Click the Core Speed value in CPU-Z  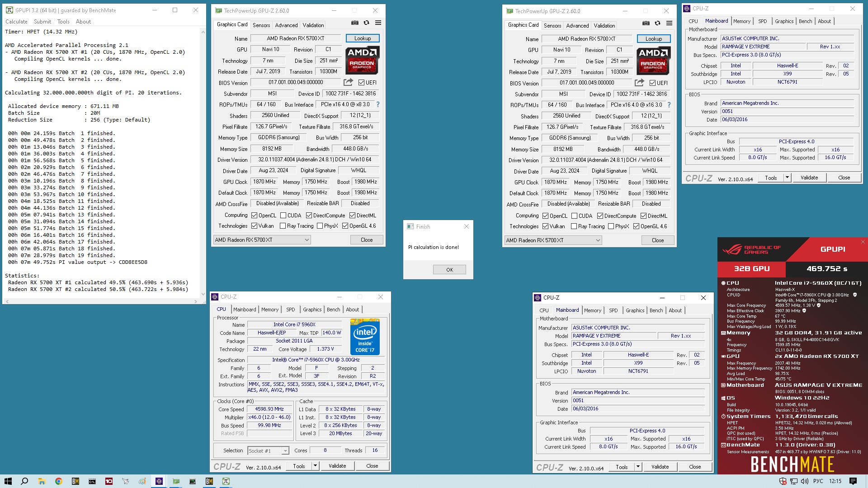coord(269,409)
